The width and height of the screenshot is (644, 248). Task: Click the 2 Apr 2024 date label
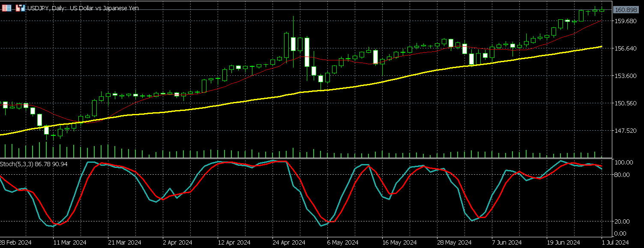177,242
